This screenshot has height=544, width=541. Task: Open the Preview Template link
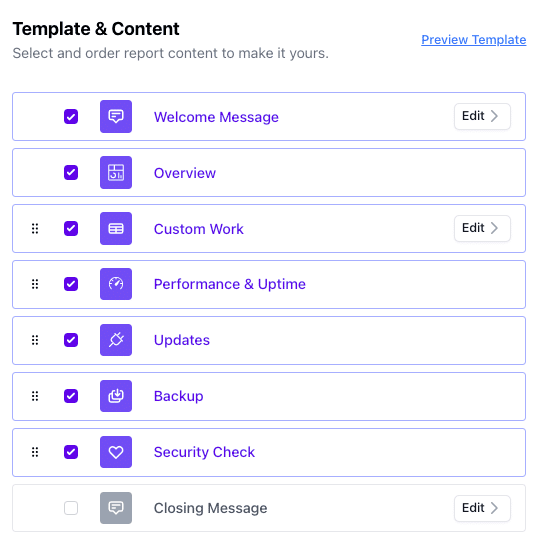474,40
